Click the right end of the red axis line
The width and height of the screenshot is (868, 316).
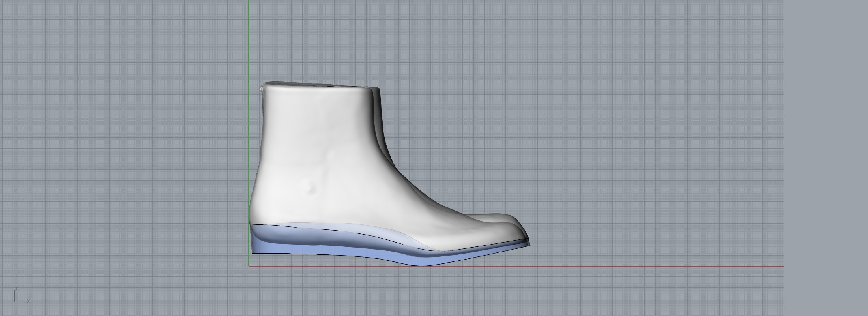tap(783, 266)
